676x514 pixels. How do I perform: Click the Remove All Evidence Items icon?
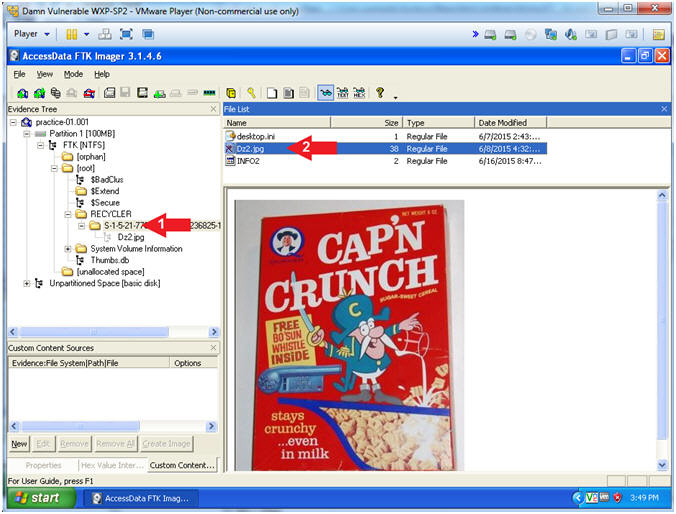(x=89, y=93)
